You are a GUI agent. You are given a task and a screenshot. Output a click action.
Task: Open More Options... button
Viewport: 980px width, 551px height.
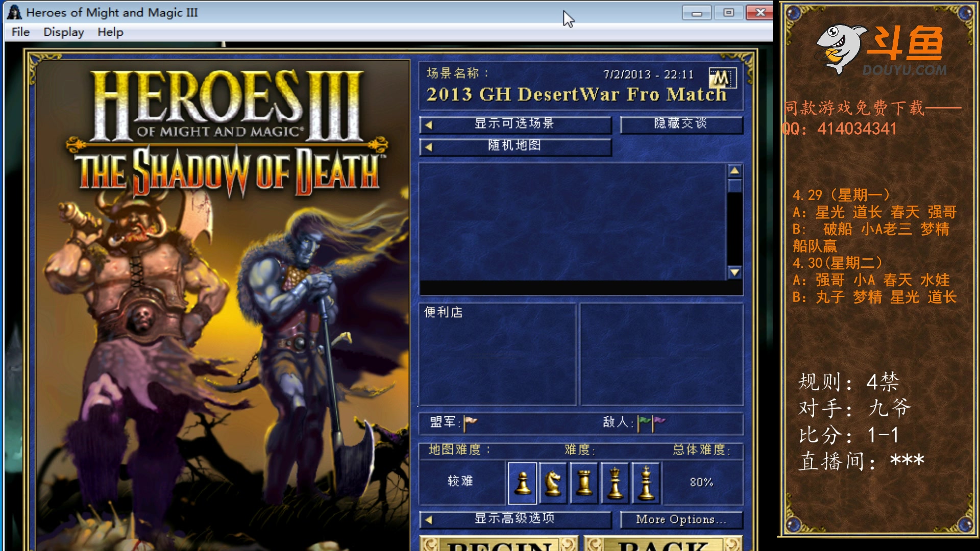pos(681,519)
